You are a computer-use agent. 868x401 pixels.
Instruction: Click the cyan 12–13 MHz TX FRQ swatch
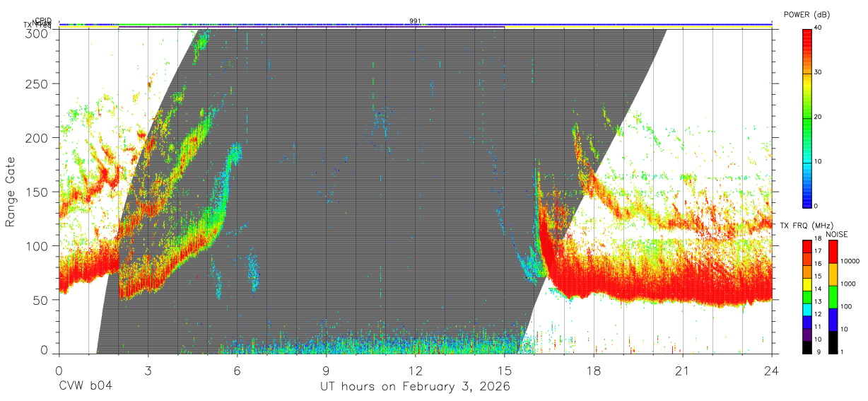807,310
